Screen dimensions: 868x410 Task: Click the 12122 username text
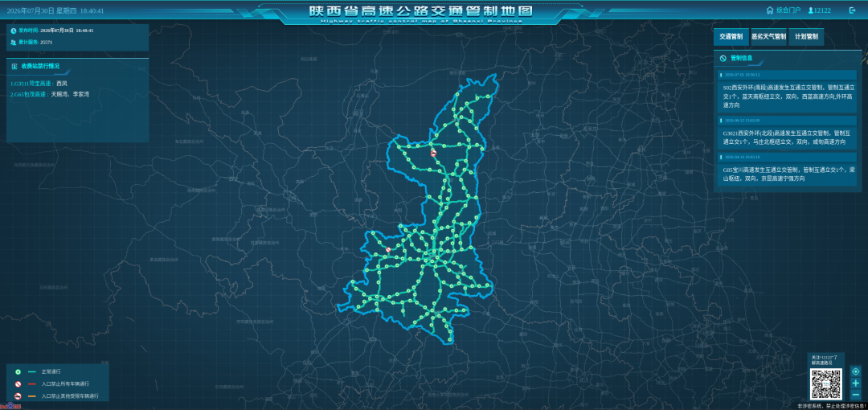coord(823,10)
